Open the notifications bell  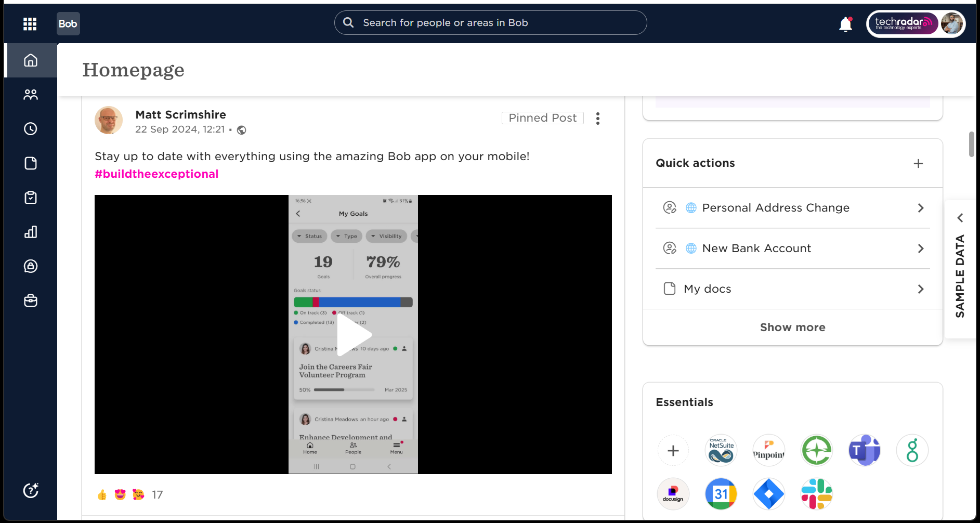(x=846, y=24)
